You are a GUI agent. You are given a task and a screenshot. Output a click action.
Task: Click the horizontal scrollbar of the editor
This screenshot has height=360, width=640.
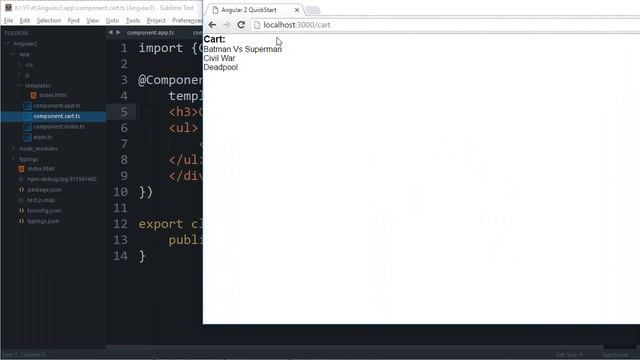point(354,347)
